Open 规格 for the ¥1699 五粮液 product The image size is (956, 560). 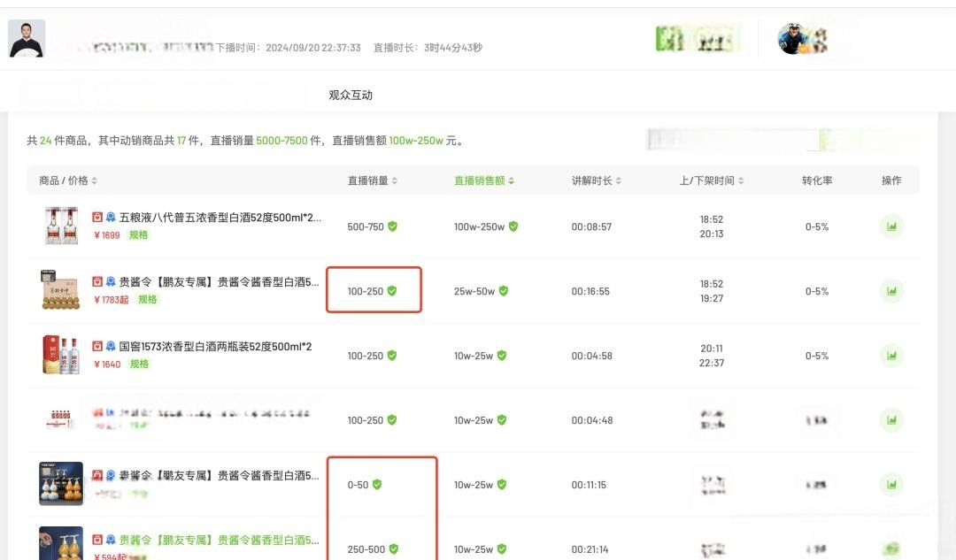tap(138, 235)
